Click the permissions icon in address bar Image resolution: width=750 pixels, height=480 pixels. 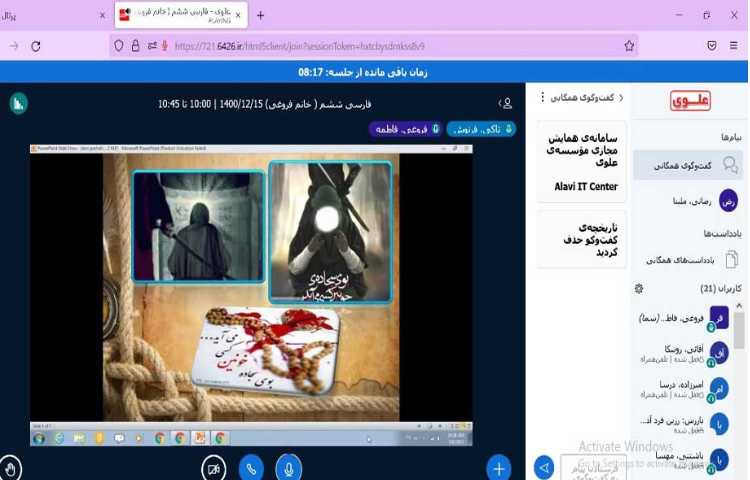coord(152,46)
